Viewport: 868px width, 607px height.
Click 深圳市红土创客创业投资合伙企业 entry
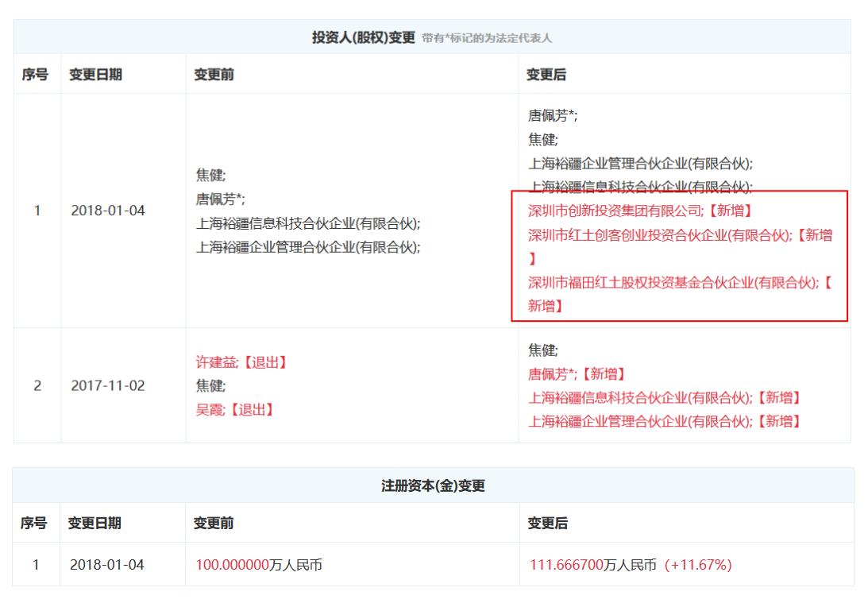coord(681,246)
